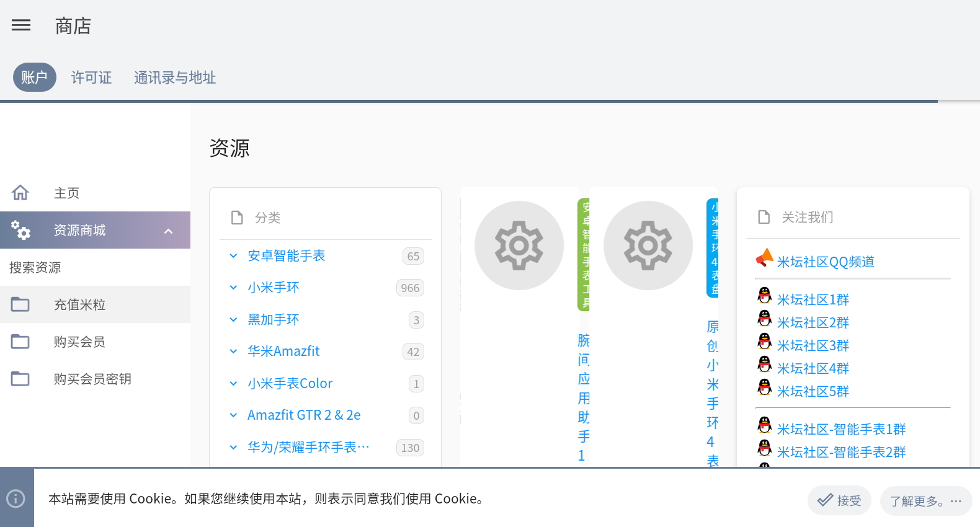Image resolution: width=980 pixels, height=527 pixels.
Task: Click the gears icon for 资源商城
Action: [x=20, y=230]
